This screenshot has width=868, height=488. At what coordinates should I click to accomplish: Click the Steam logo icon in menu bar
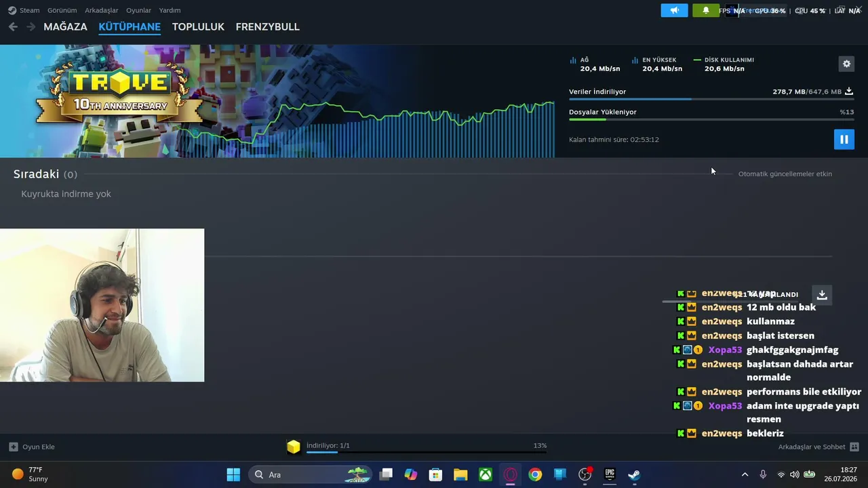(12, 10)
